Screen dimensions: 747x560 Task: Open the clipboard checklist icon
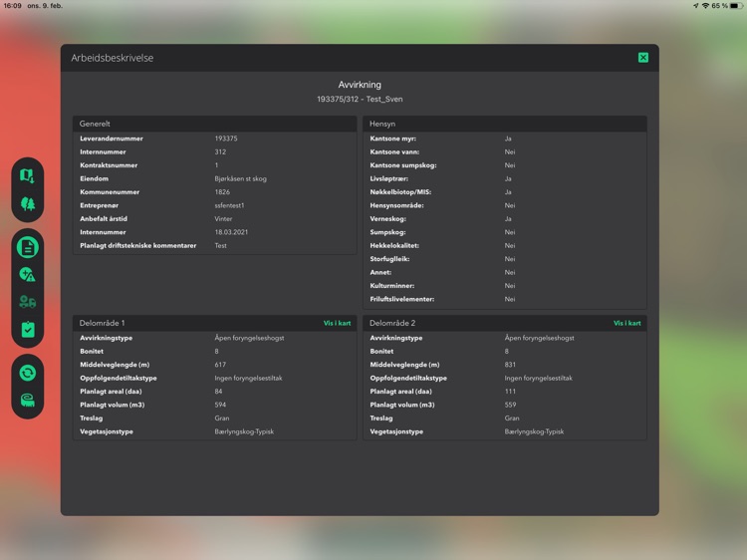tap(28, 330)
